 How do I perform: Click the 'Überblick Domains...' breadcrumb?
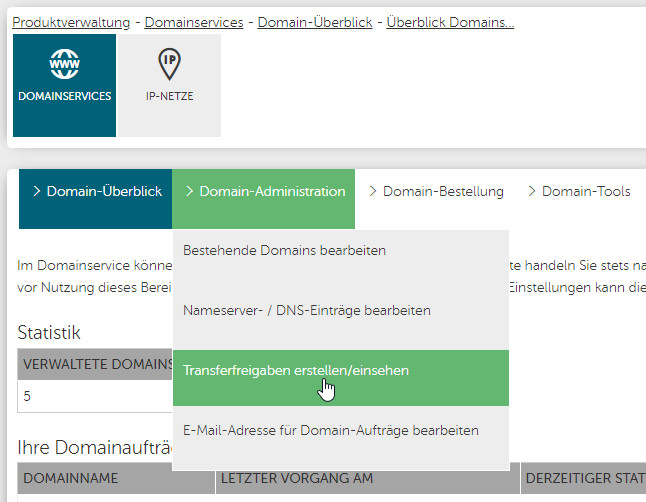(450, 22)
